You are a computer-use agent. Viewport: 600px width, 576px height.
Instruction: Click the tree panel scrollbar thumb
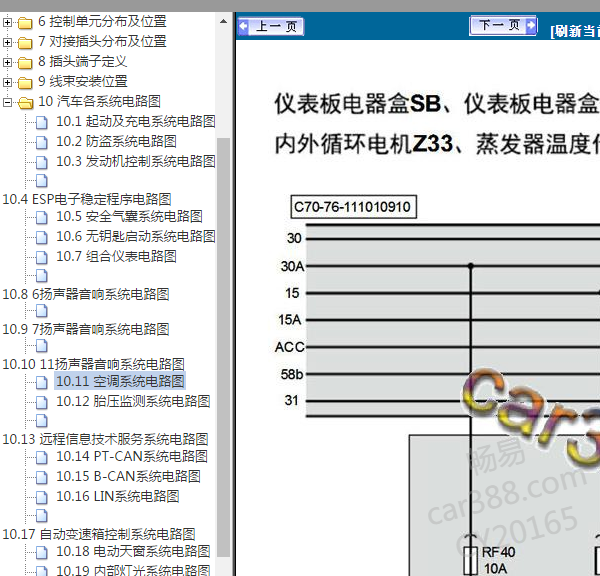(223, 347)
